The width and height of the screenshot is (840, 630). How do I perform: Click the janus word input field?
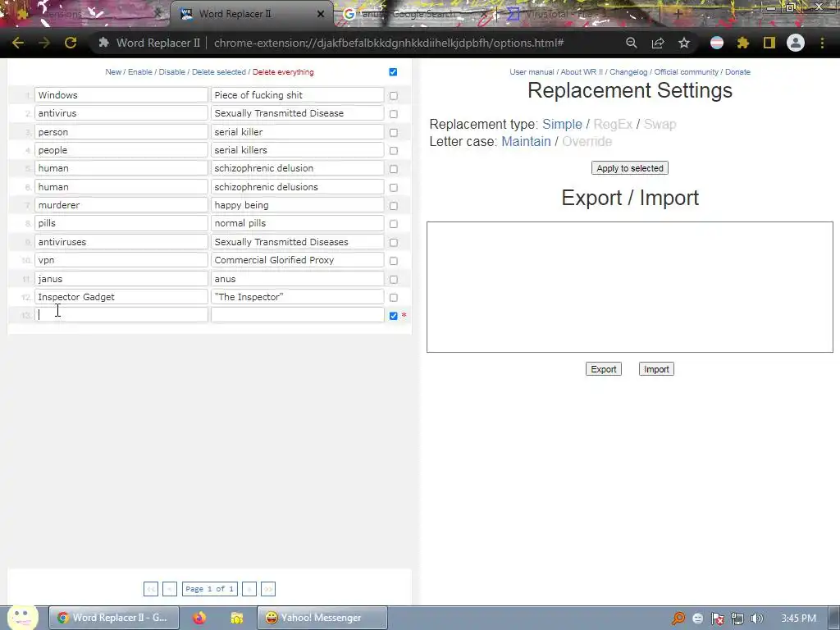tap(121, 279)
